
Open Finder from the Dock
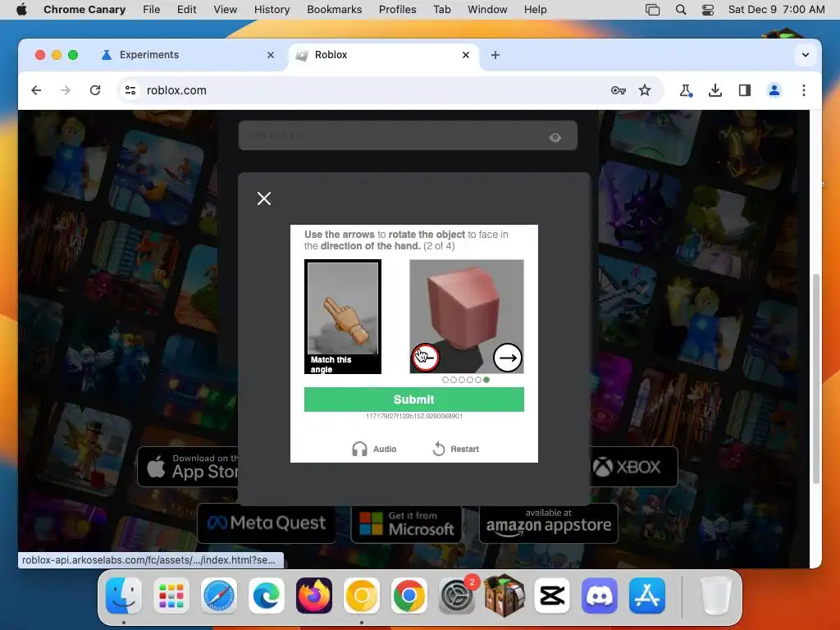[x=124, y=596]
